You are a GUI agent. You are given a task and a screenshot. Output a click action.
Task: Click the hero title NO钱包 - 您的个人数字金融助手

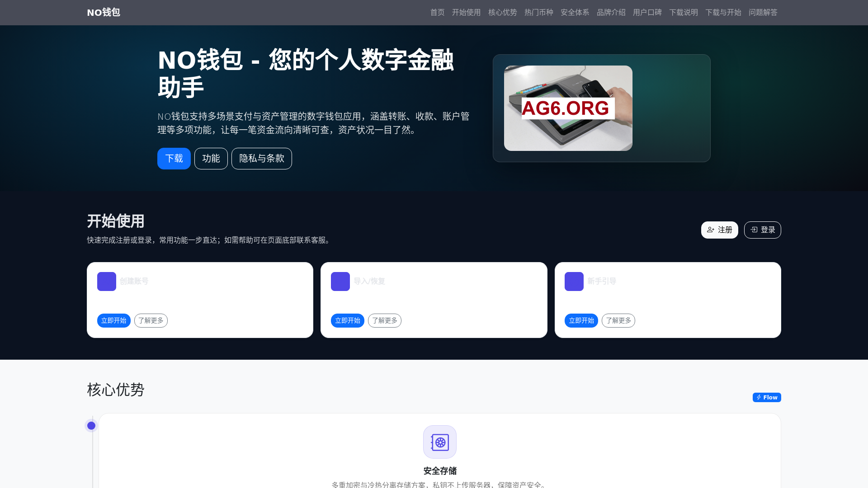[306, 73]
